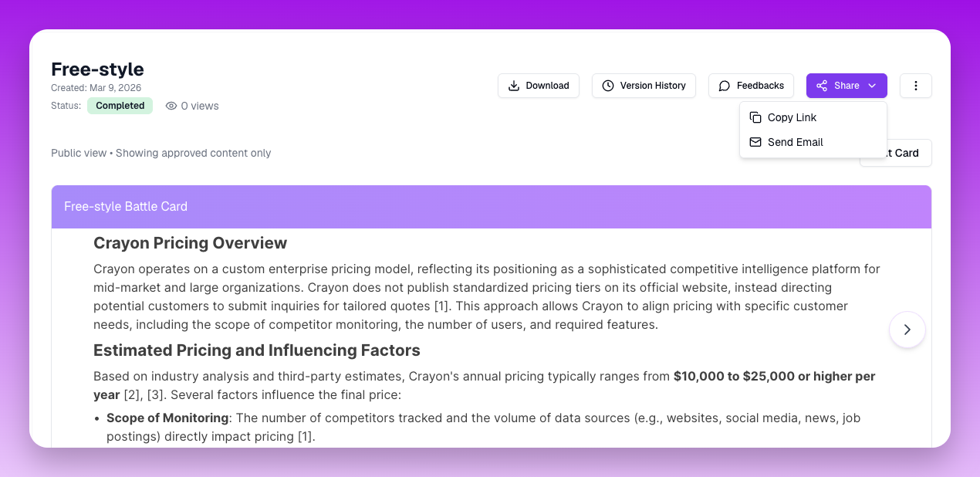Choose Send Email from the Share menu
The image size is (980, 477).
795,142
